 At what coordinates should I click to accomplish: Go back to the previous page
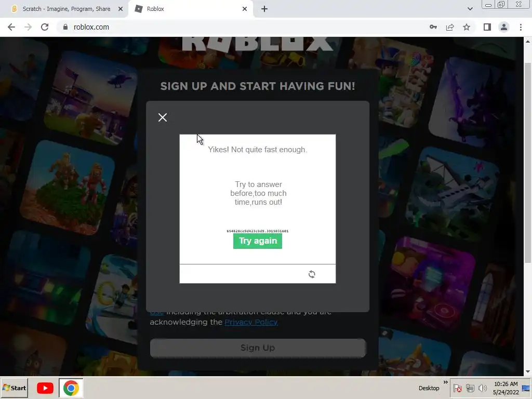coord(11,27)
